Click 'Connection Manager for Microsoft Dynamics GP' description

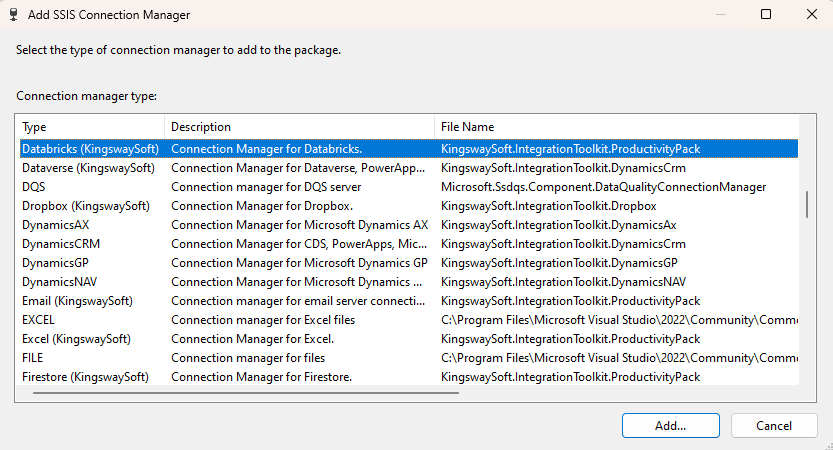pos(299,263)
